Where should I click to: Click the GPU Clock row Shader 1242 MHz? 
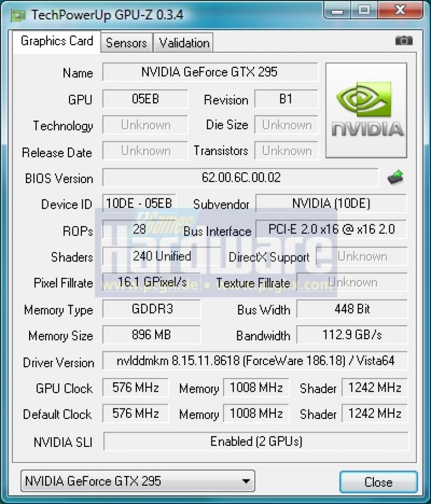click(x=375, y=388)
